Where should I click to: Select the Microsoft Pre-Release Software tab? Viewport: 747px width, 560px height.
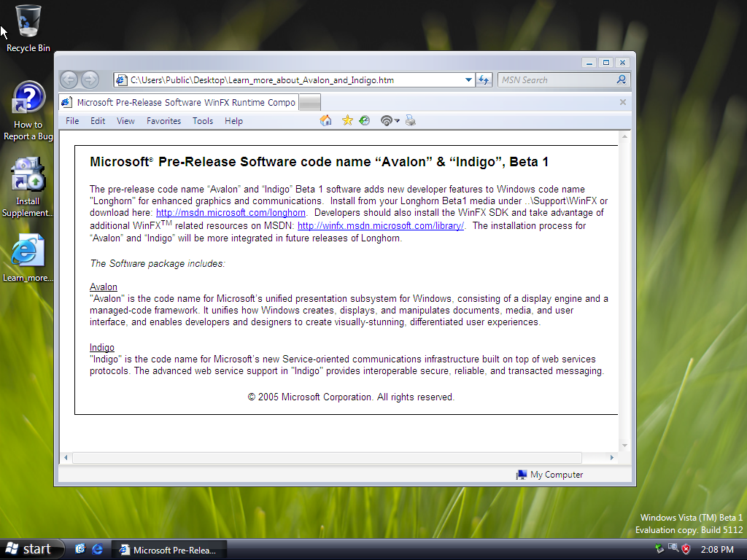point(179,102)
